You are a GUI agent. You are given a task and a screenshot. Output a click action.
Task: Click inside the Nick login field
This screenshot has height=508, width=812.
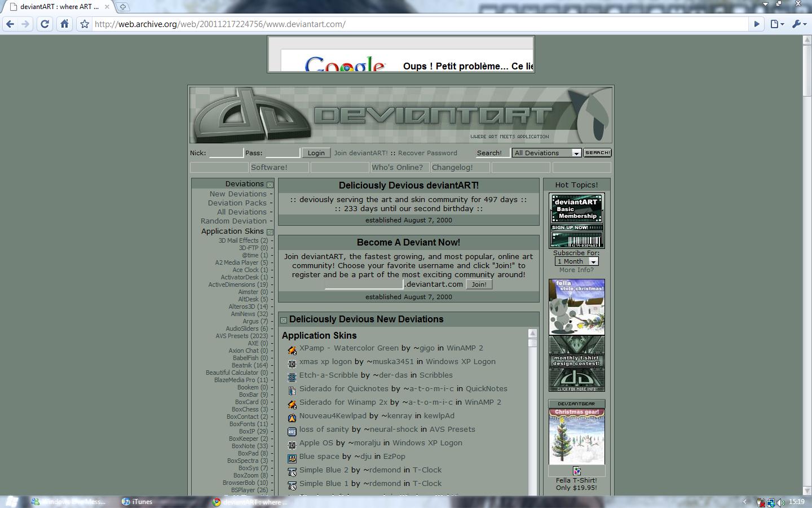tap(226, 152)
